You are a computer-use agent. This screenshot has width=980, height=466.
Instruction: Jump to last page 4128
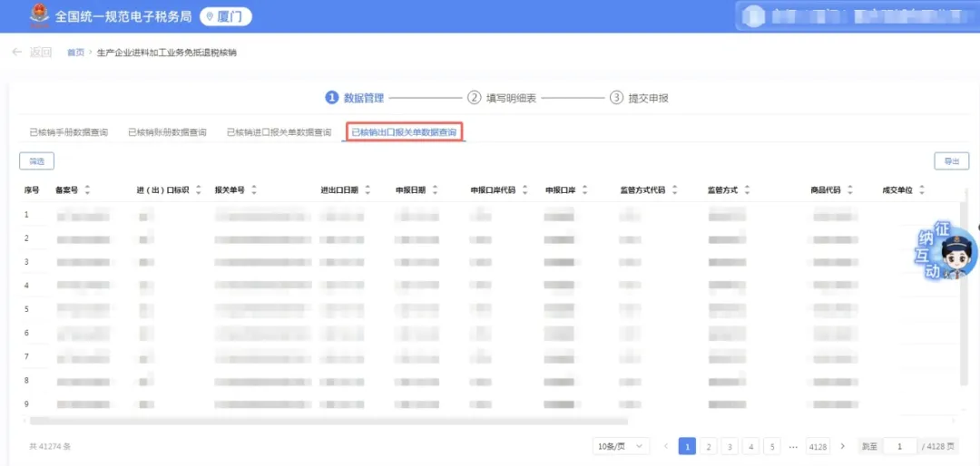coord(818,447)
